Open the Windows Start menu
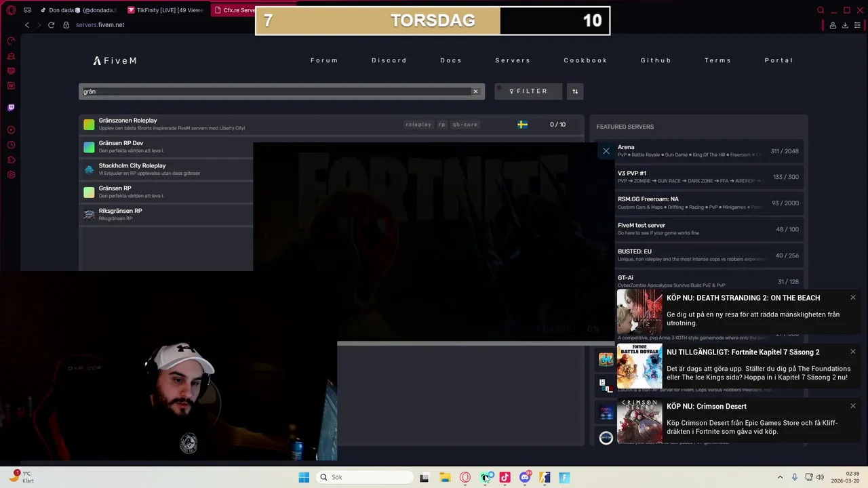 pos(304,477)
